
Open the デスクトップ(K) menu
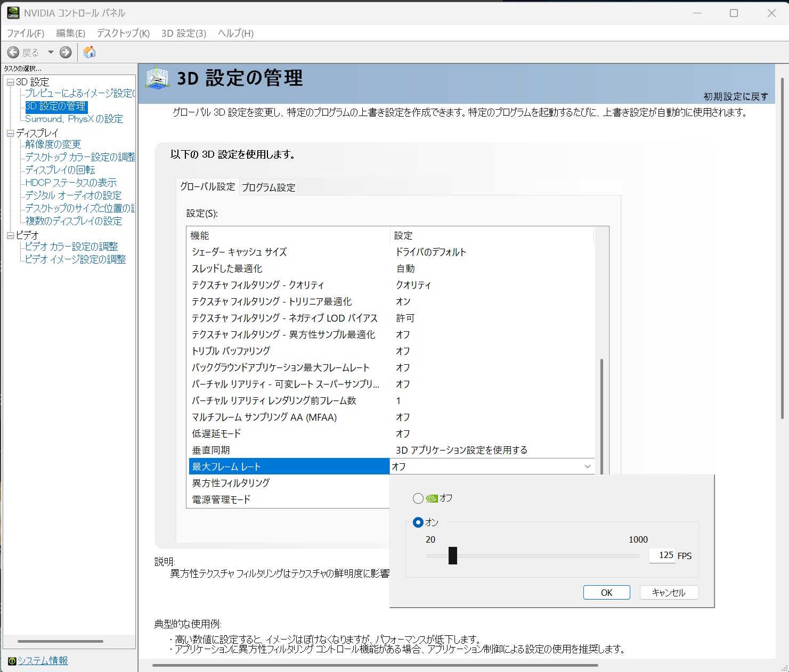click(123, 33)
